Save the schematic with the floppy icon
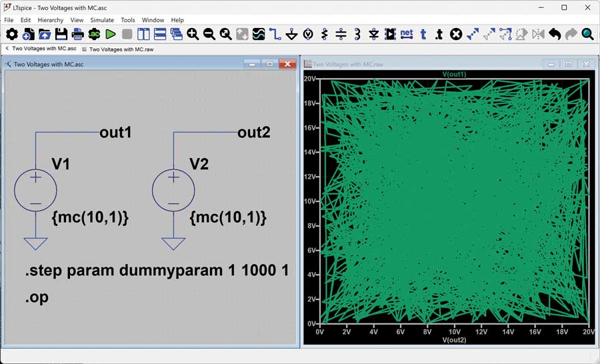Viewport: 600px width, 364px height. pyautogui.click(x=61, y=34)
